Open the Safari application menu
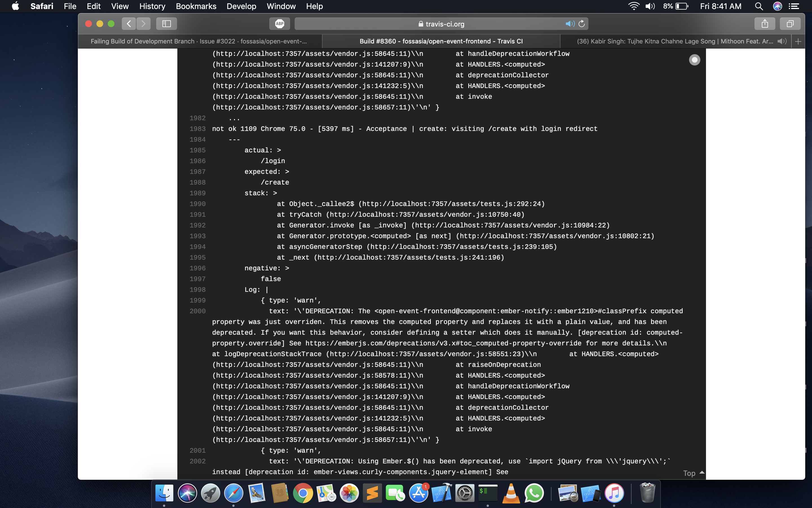Image resolution: width=812 pixels, height=508 pixels. 42,6
